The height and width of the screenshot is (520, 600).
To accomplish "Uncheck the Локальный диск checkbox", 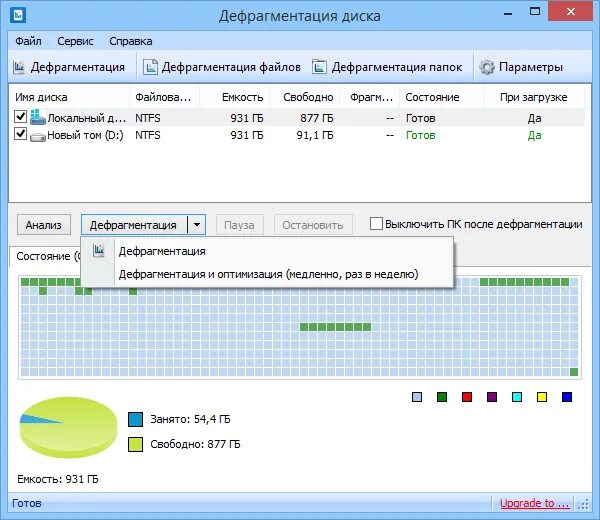I will coord(20,116).
